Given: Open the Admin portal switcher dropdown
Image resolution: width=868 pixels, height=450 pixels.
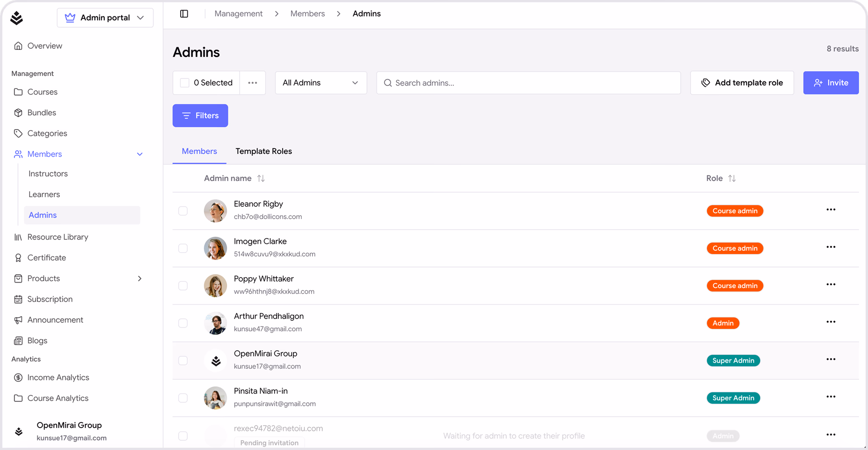Looking at the screenshot, I should point(105,18).
